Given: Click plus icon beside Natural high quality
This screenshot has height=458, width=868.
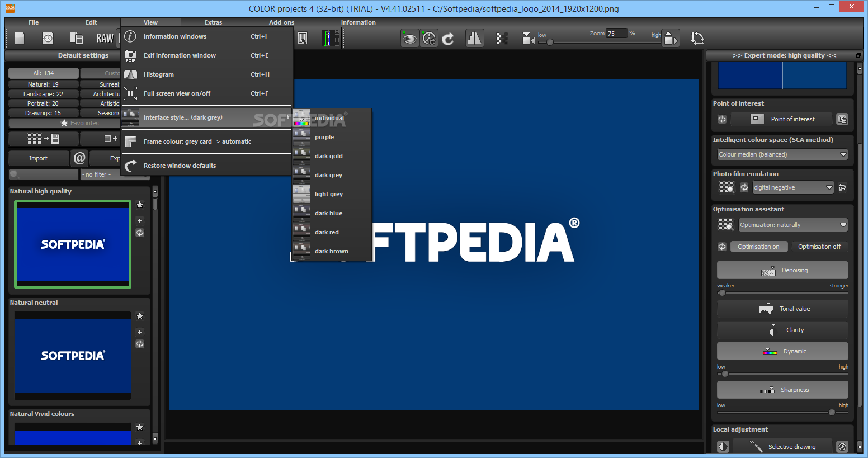Looking at the screenshot, I should pos(140,221).
